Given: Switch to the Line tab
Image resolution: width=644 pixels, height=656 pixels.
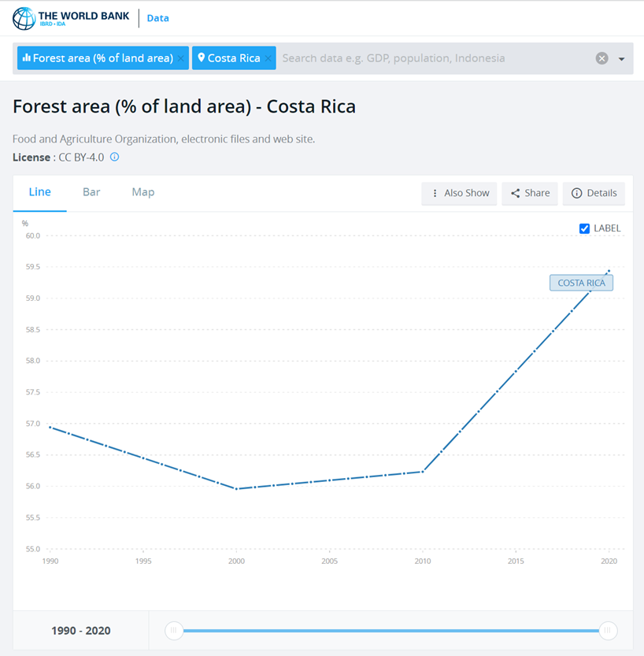Looking at the screenshot, I should [x=39, y=192].
